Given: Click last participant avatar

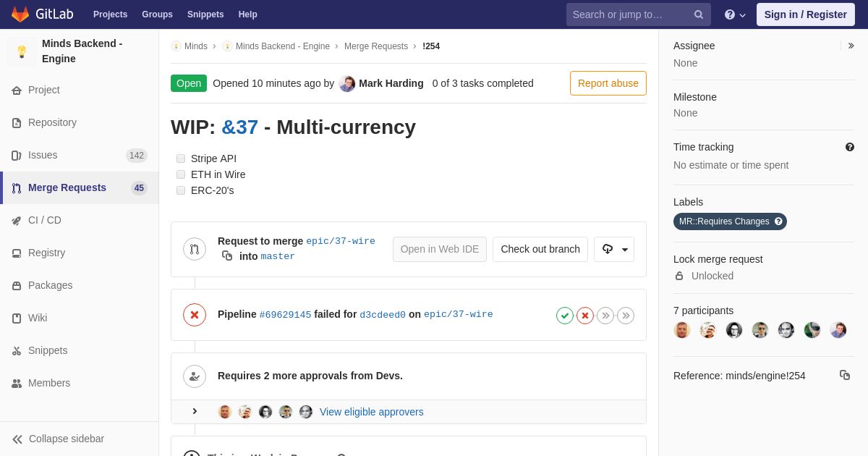Looking at the screenshot, I should tap(838, 330).
